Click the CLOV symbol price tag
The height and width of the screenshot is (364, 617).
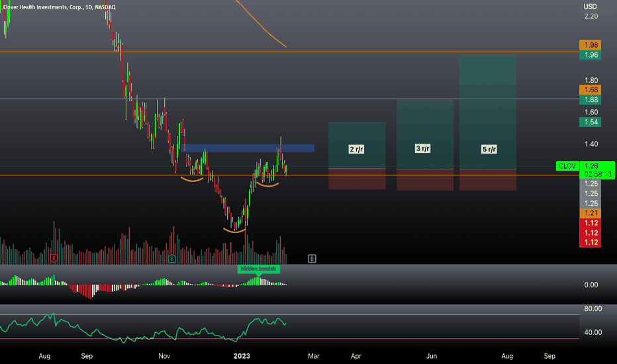[567, 166]
